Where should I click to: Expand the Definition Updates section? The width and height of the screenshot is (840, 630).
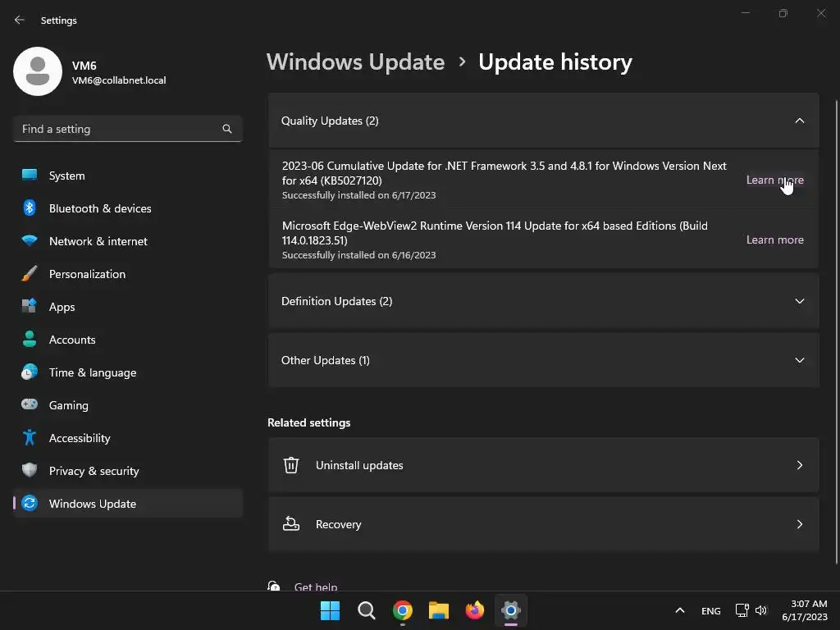(x=800, y=301)
